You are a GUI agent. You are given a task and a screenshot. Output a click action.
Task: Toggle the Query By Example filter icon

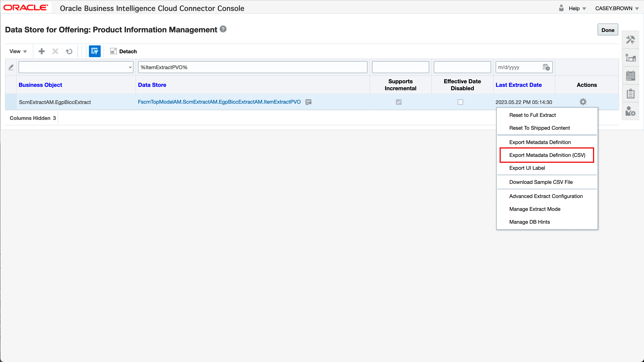[x=94, y=51]
